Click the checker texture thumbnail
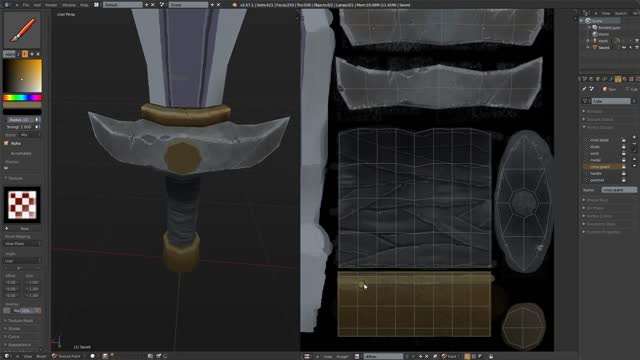The width and height of the screenshot is (640, 360). [22, 205]
